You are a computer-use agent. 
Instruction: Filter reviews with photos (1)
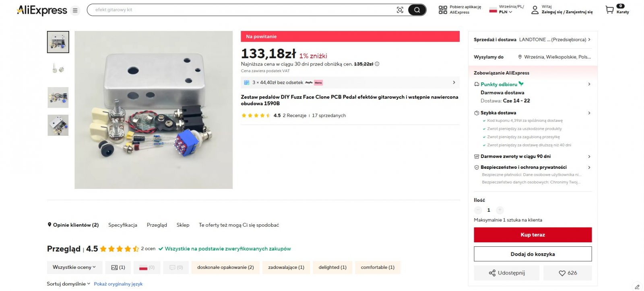(x=118, y=267)
